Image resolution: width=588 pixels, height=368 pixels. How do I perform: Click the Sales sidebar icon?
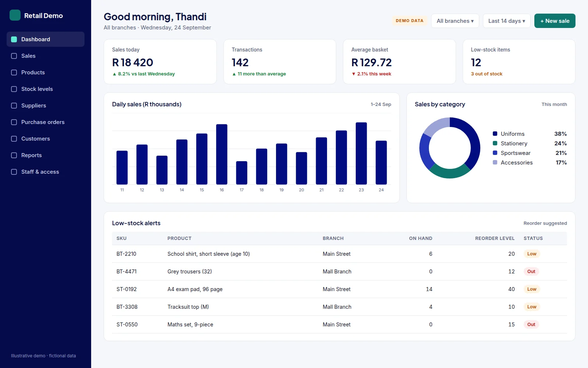(x=14, y=56)
